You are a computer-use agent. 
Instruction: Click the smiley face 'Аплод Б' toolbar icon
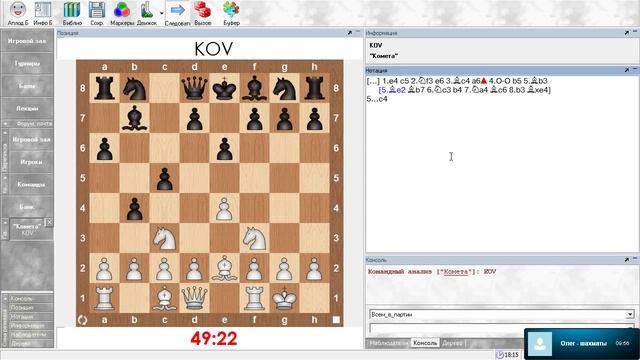[x=18, y=13]
